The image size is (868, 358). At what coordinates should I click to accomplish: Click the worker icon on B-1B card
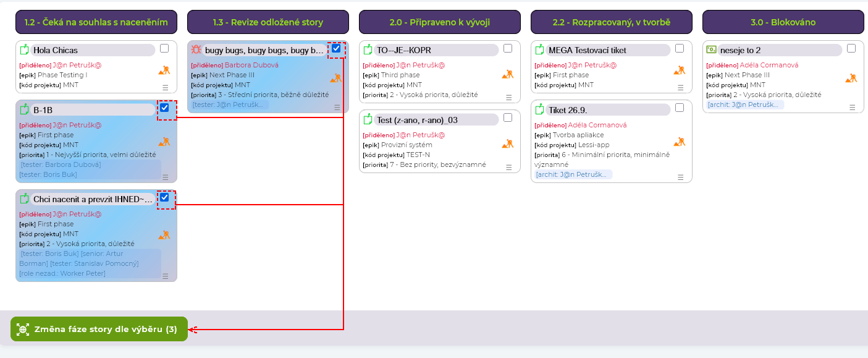[164, 142]
